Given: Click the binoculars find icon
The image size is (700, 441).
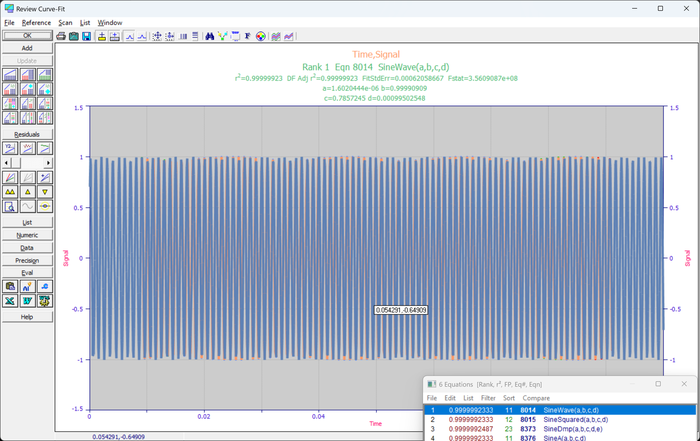Looking at the screenshot, I should pos(209,36).
